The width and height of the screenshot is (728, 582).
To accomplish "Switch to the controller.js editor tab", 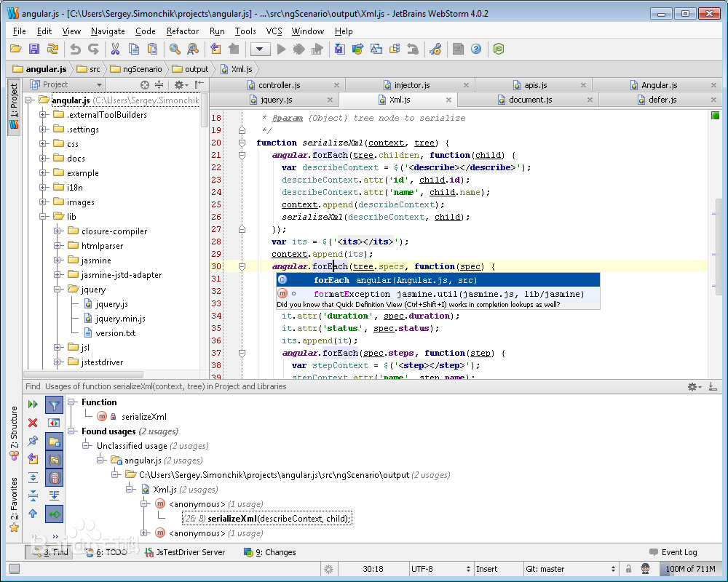I will (x=279, y=85).
